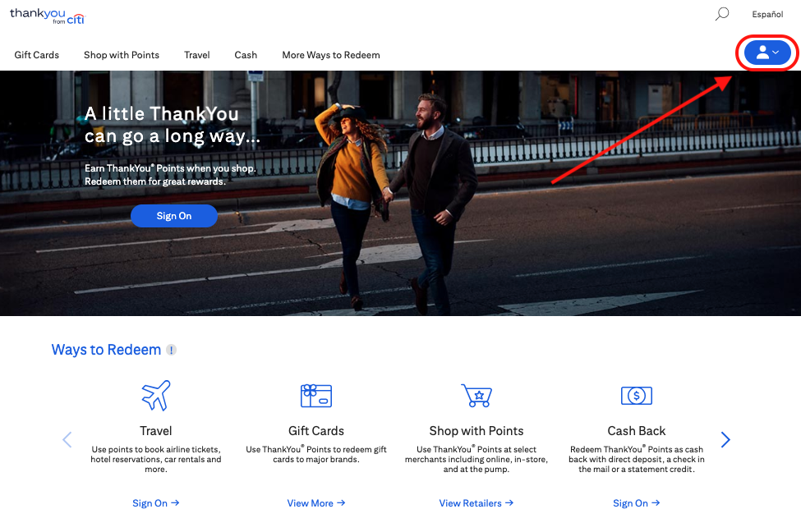Click the Cash Back dollar bill icon
Viewport: 801px width, 532px height.
tap(636, 395)
